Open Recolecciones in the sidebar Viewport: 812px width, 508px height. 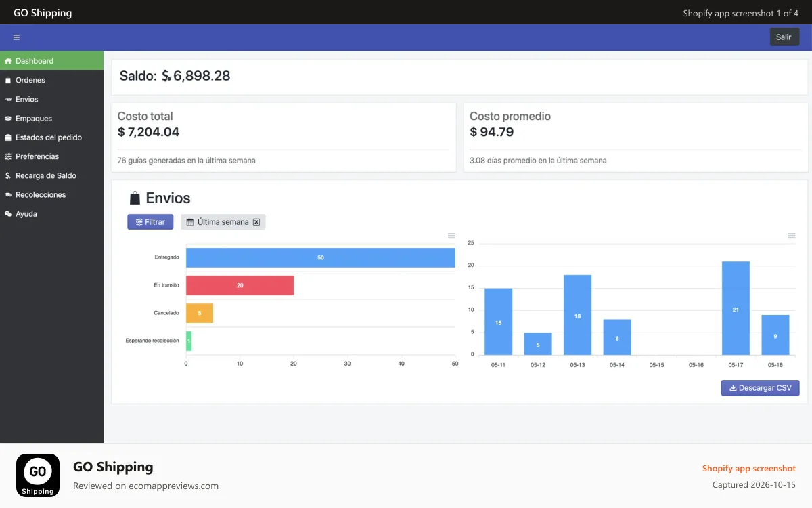coord(51,194)
